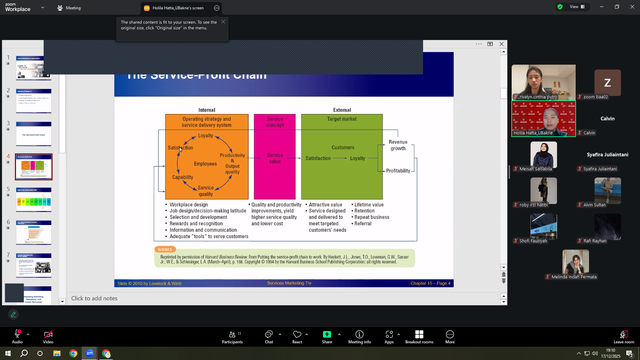Select Alvin Sultan participant tile
This screenshot has width=640, height=360.
click(607, 191)
